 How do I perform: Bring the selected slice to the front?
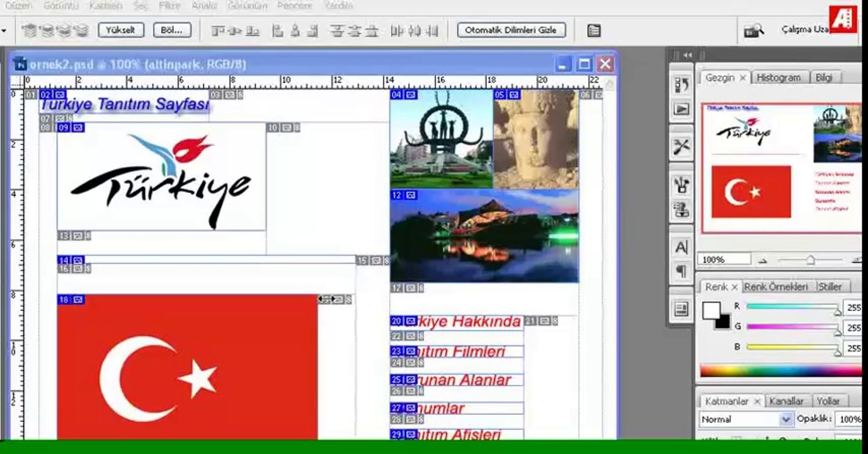click(x=29, y=30)
